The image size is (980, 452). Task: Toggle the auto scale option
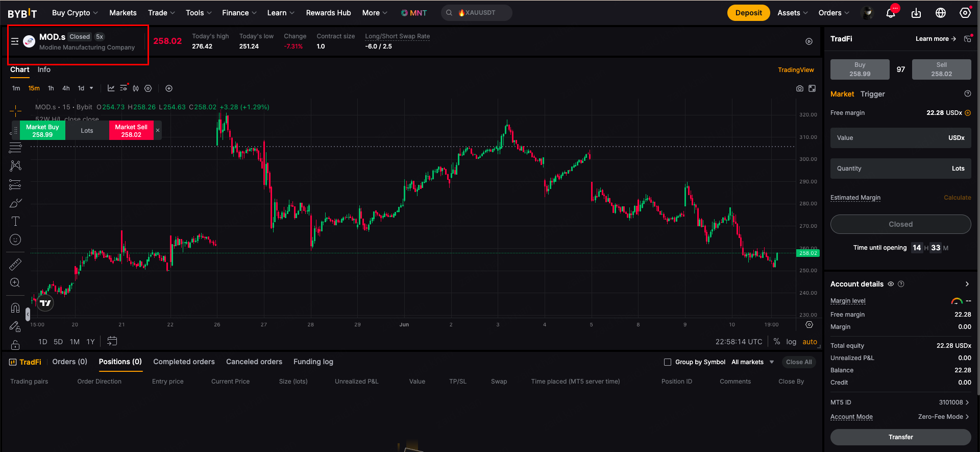[x=810, y=342]
